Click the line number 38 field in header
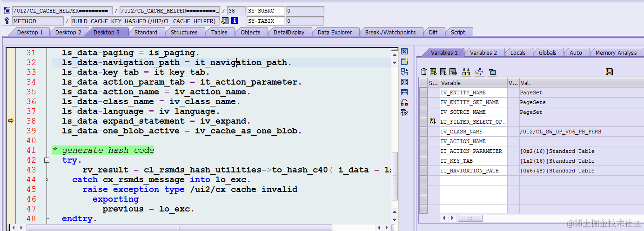The width and height of the screenshot is (644, 231). [x=237, y=11]
